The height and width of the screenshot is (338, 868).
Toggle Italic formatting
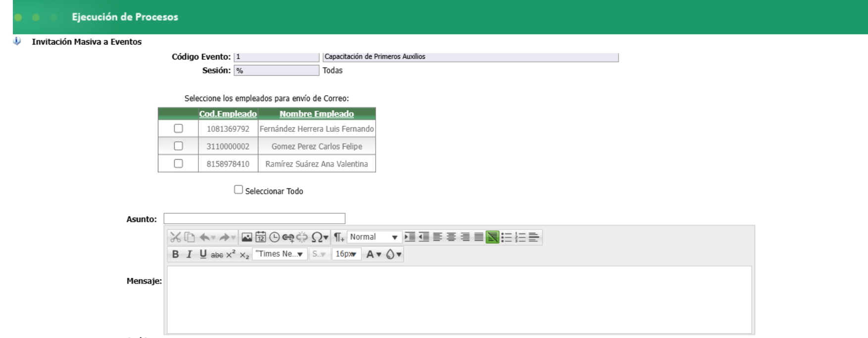[189, 254]
